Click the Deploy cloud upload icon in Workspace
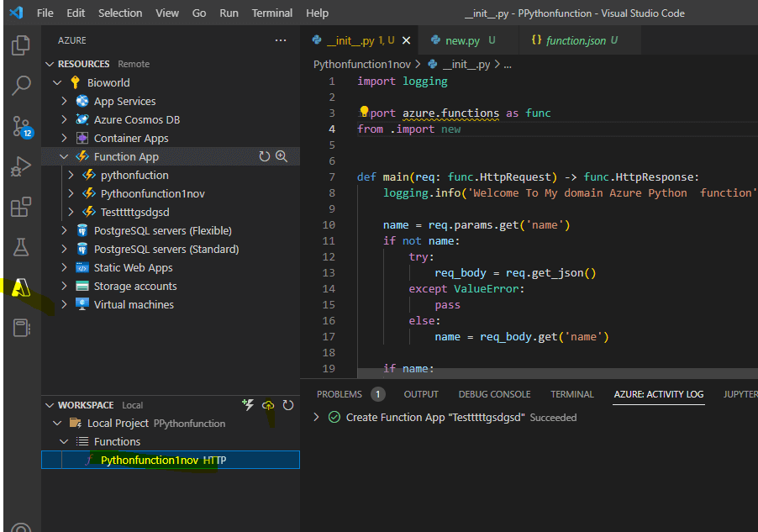This screenshot has height=532, width=758. [x=268, y=405]
